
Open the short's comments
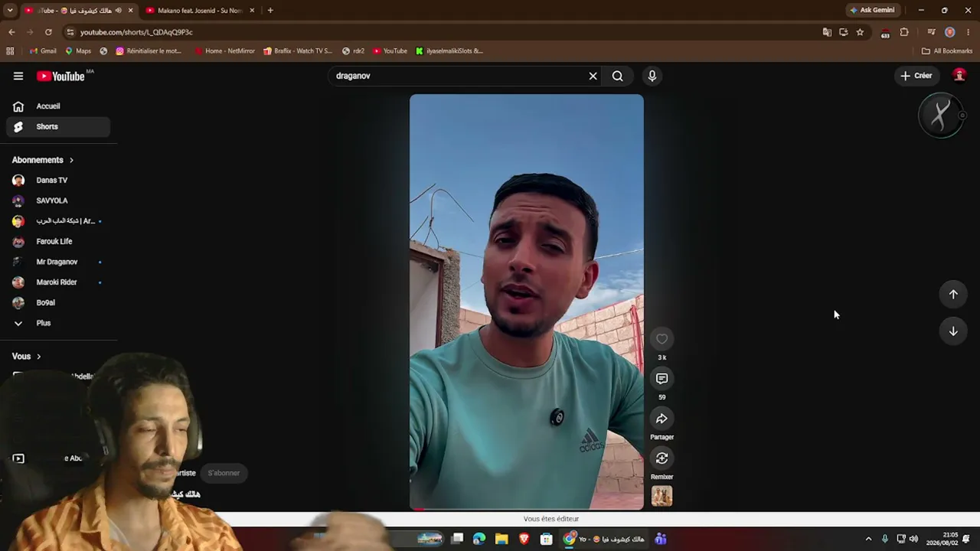pos(661,379)
